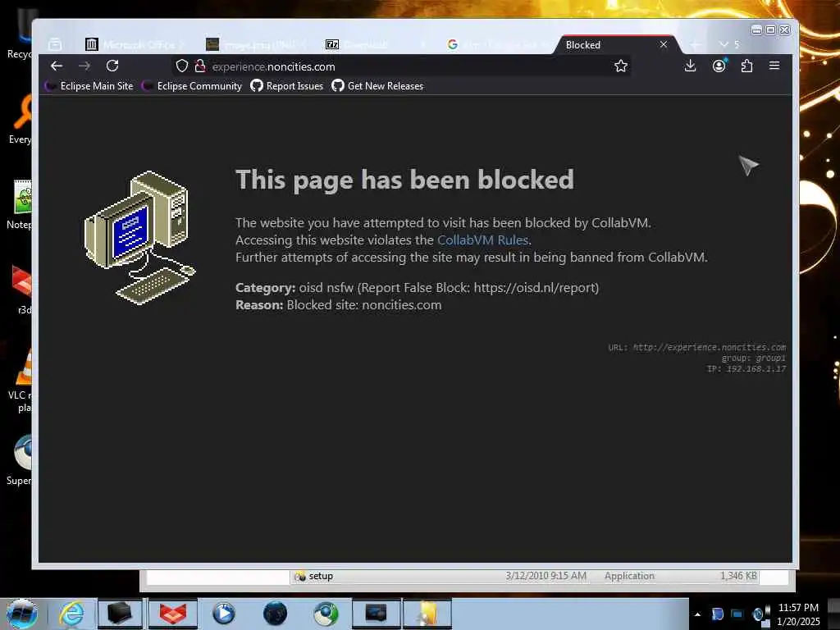Open Windows Media Player from the taskbar
The height and width of the screenshot is (630, 840).
223,614
